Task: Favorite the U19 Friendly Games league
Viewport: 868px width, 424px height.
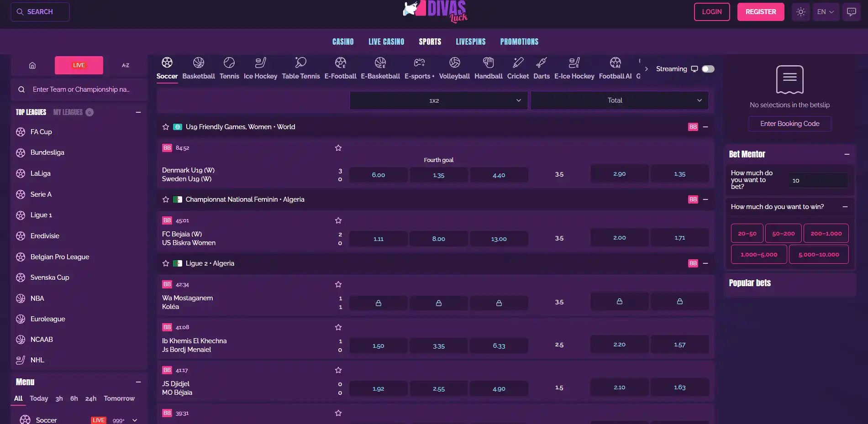Action: click(166, 127)
